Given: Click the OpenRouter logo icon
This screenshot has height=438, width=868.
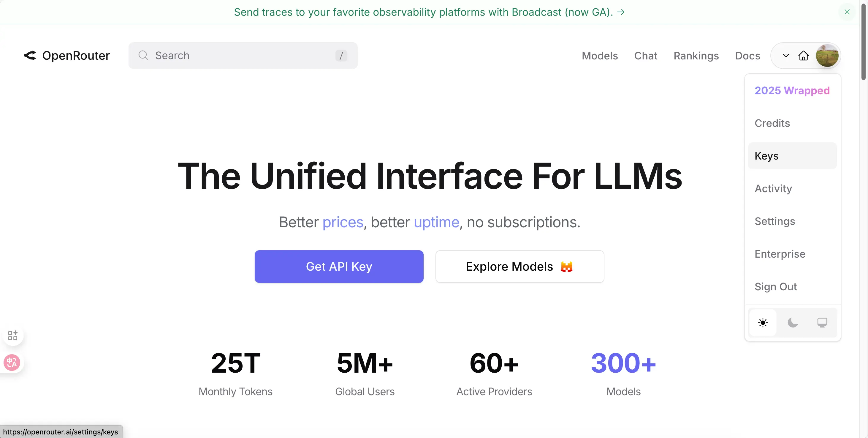Looking at the screenshot, I should [30, 56].
